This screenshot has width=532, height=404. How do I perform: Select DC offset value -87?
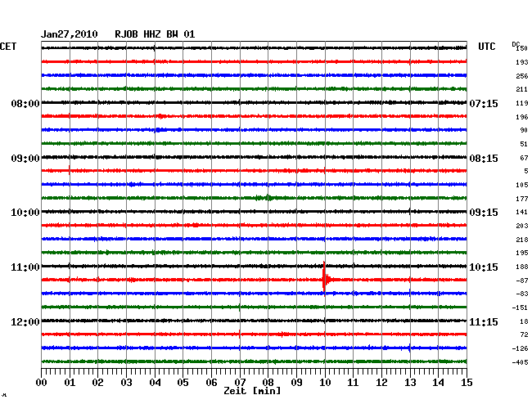point(522,281)
